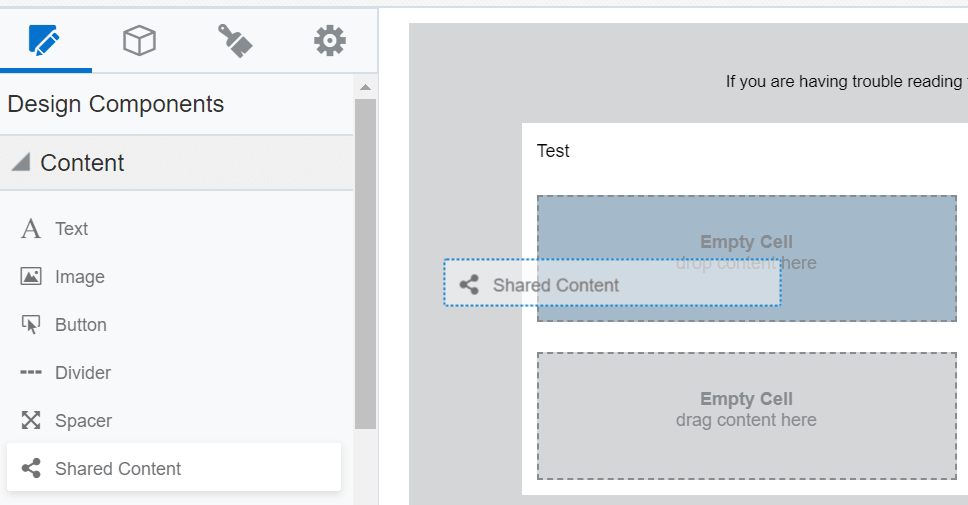The image size is (968, 505).
Task: Click the lower Empty Cell drag area
Action: pos(746,415)
